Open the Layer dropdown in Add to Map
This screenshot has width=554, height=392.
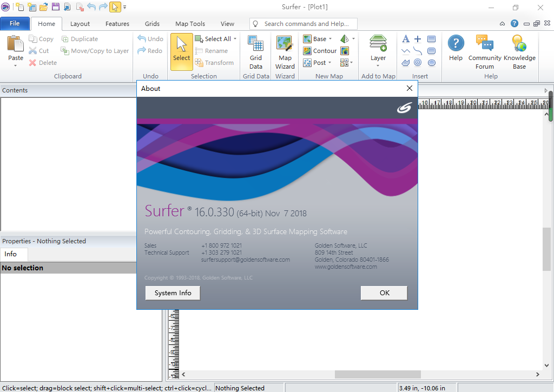point(378,66)
